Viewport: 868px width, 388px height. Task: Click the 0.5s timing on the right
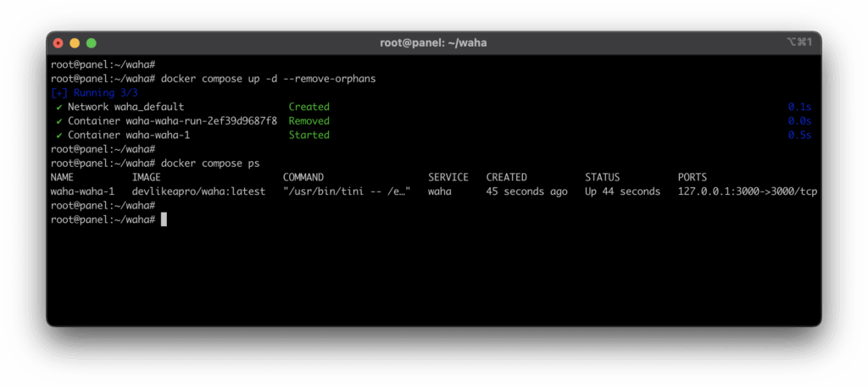pyautogui.click(x=799, y=136)
